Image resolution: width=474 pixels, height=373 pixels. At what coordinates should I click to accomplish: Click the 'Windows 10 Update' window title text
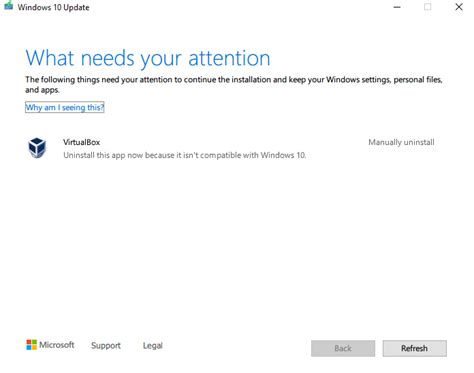pyautogui.click(x=53, y=7)
